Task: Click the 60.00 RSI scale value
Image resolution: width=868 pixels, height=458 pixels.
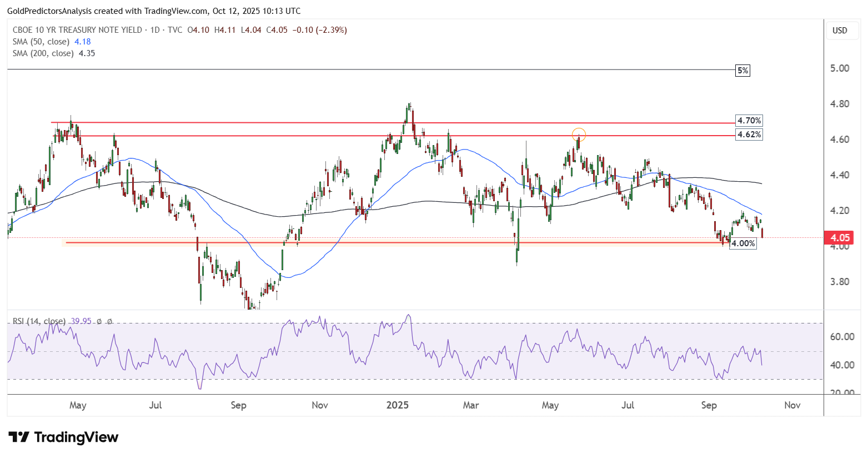Action: coord(842,337)
